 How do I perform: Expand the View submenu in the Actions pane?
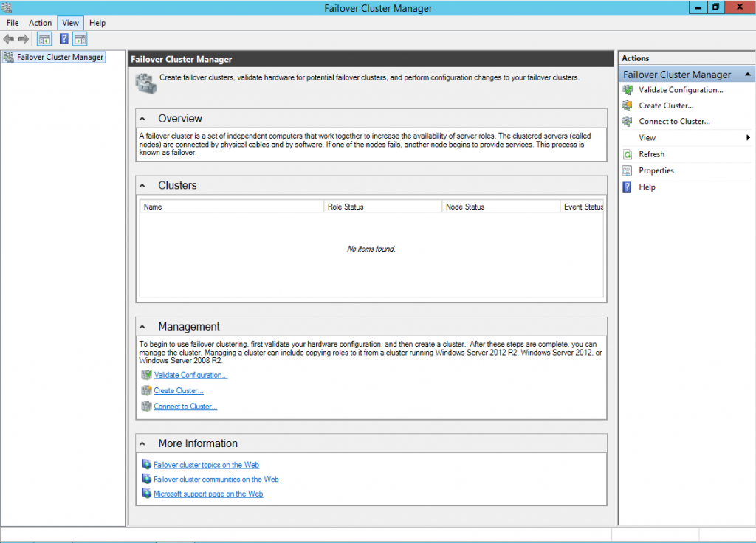[747, 138]
